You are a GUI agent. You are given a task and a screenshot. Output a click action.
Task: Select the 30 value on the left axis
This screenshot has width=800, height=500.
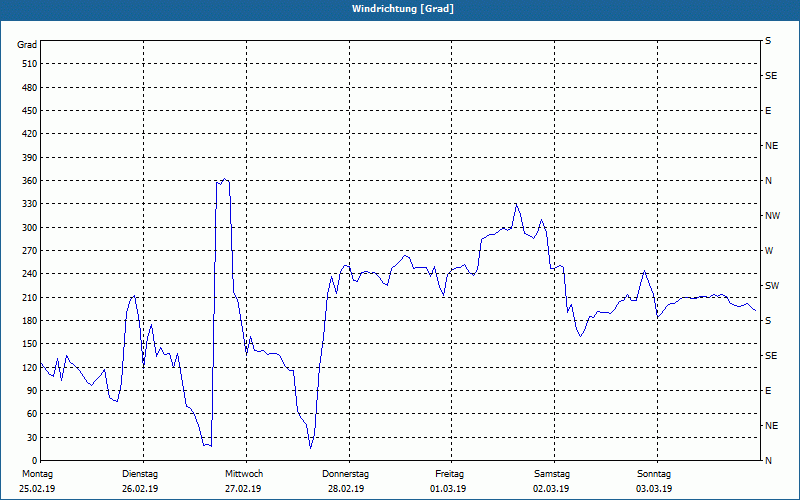coord(32,437)
